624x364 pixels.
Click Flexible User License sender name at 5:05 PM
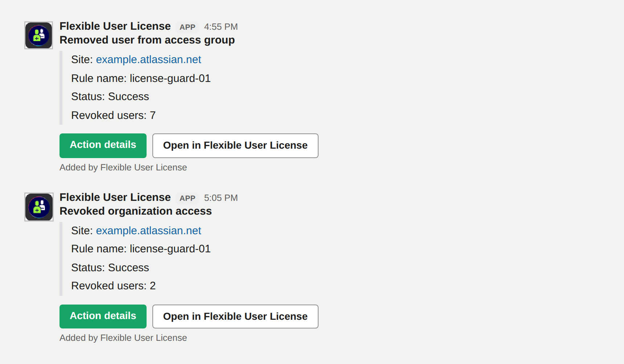115,197
